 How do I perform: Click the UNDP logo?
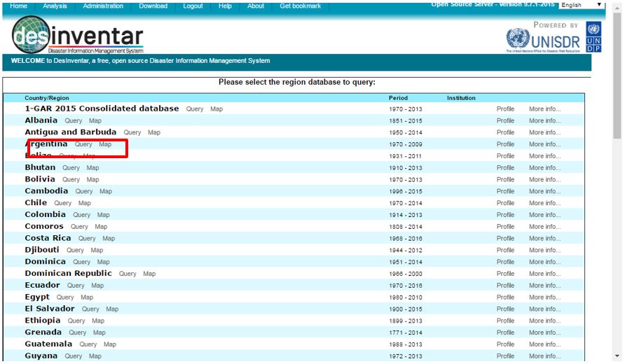tap(593, 36)
